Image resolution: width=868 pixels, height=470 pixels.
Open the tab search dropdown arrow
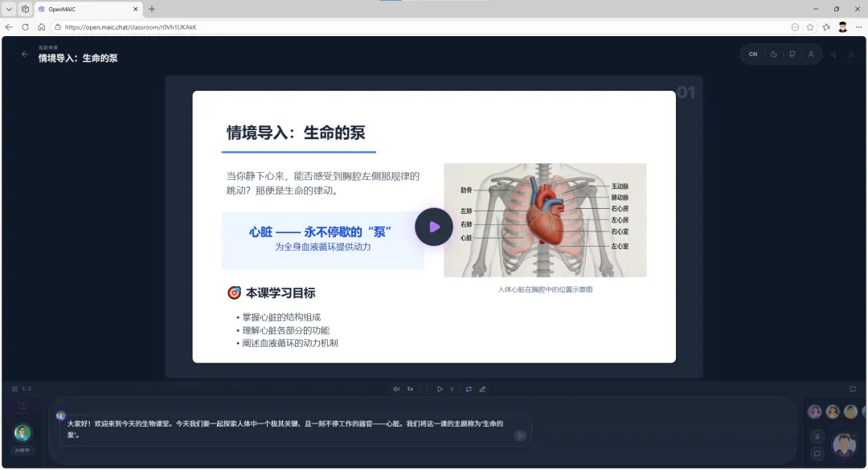(9, 10)
